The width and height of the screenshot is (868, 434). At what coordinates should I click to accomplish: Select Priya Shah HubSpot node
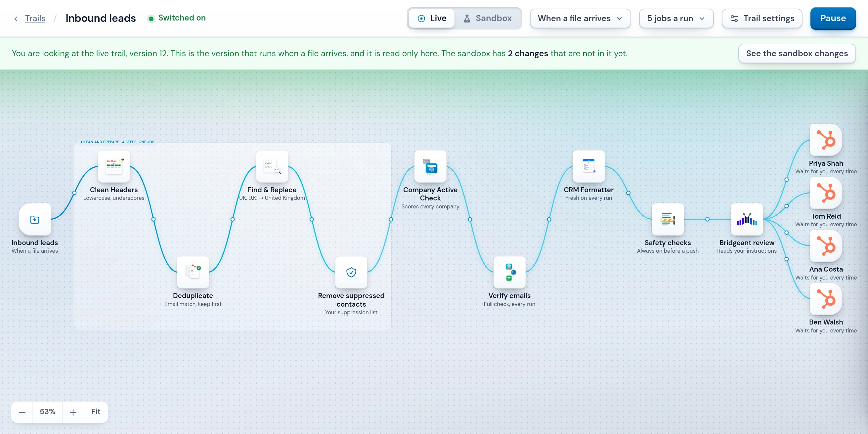pos(826,140)
